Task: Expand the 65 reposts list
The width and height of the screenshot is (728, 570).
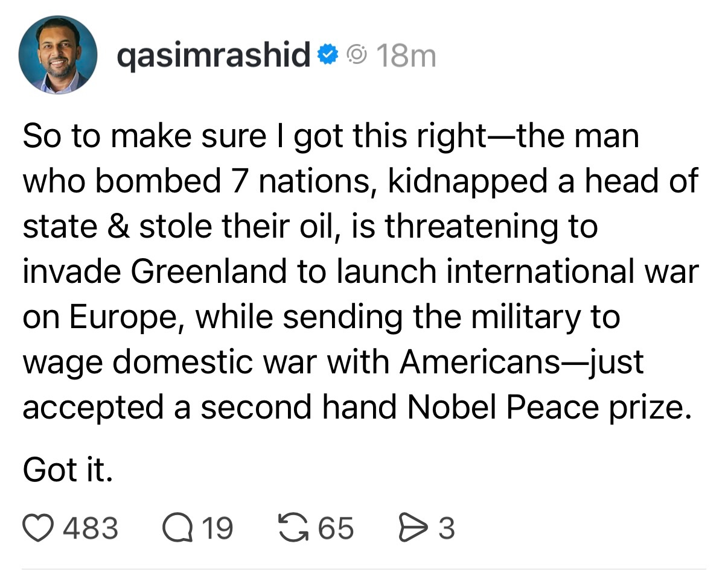Action: (336, 527)
